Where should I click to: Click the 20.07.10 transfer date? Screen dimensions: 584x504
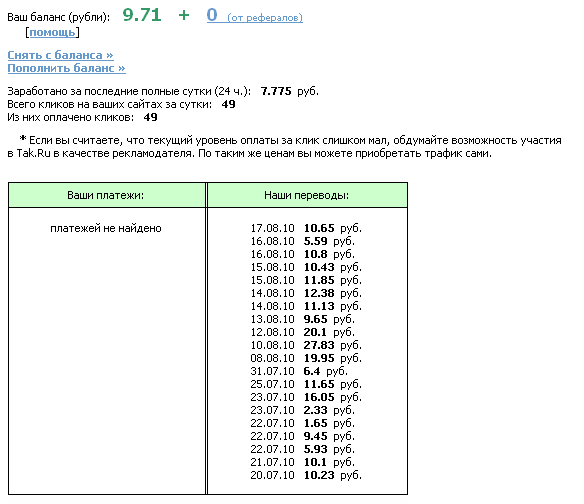[272, 476]
